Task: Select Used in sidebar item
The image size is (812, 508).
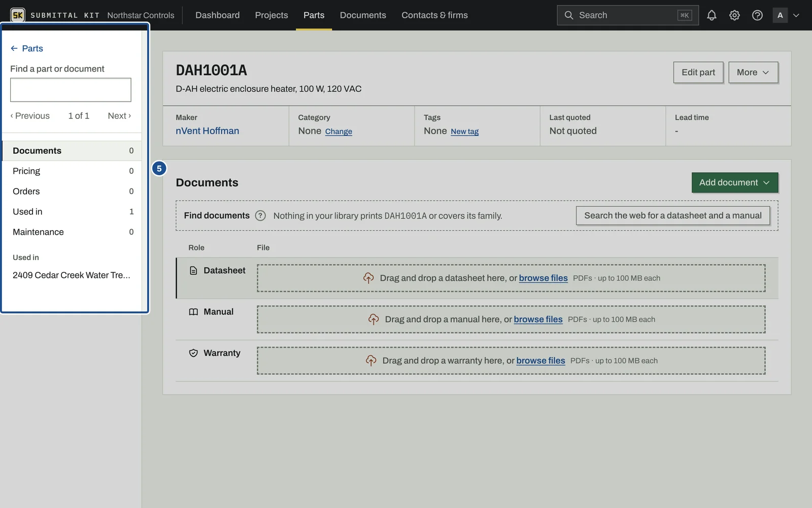Action: 72,211
